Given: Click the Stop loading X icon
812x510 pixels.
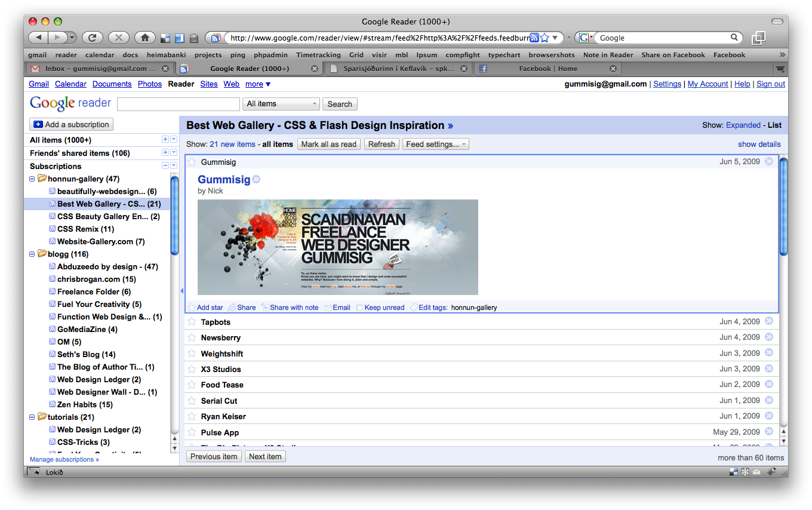Looking at the screenshot, I should (119, 38).
